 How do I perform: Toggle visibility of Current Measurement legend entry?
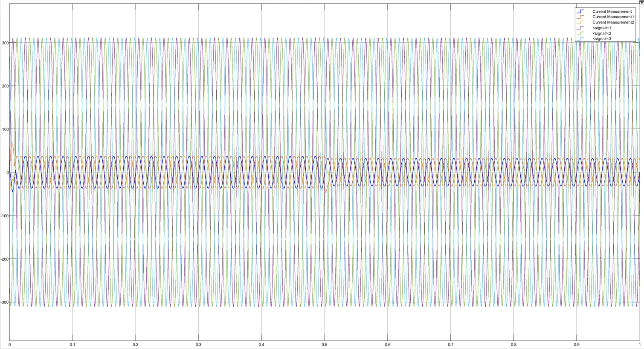(612, 12)
